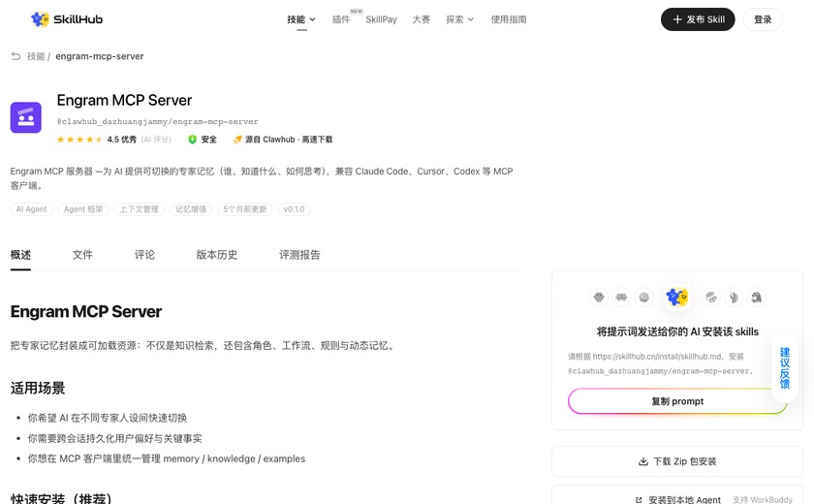
Task: Click the AI Agent tag
Action: [31, 209]
